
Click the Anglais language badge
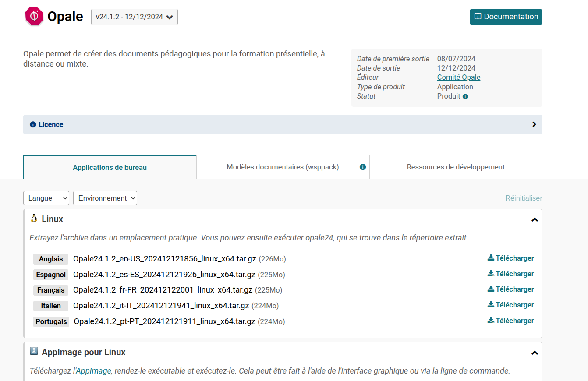tap(51, 259)
